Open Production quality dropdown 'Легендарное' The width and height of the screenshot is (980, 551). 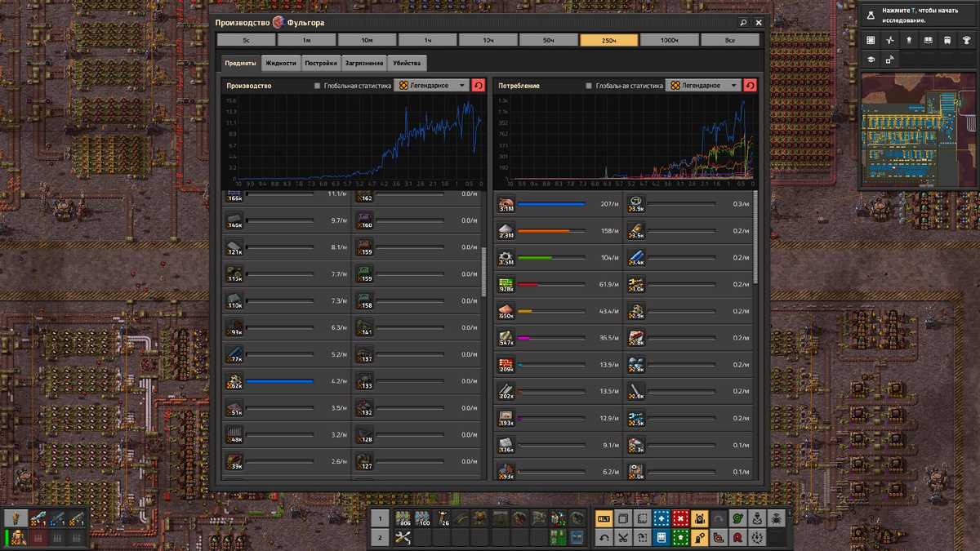[x=431, y=86]
